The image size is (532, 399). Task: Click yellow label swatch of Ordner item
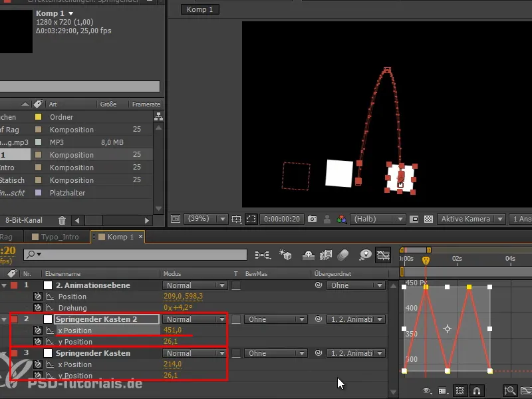pyautogui.click(x=39, y=117)
